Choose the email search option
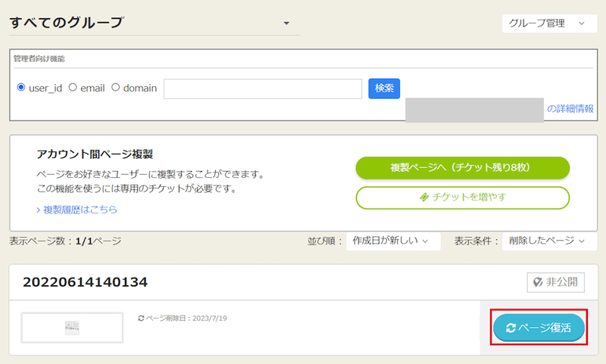606x364 pixels. pos(73,88)
